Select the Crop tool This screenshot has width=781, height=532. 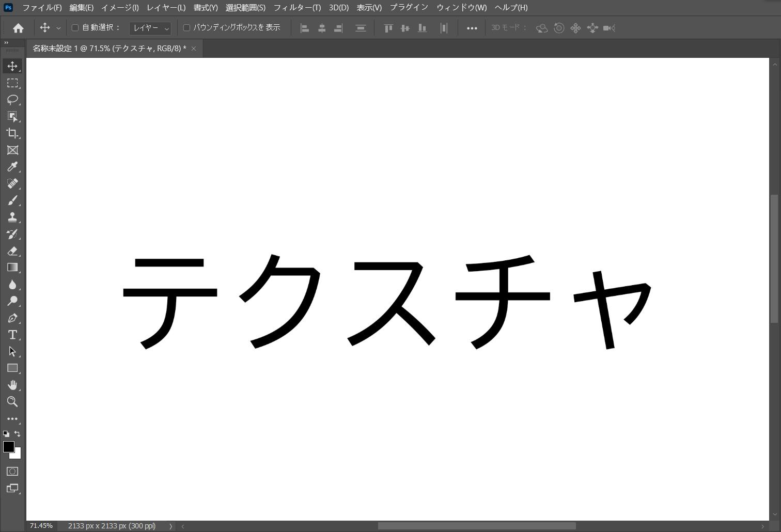(12, 133)
